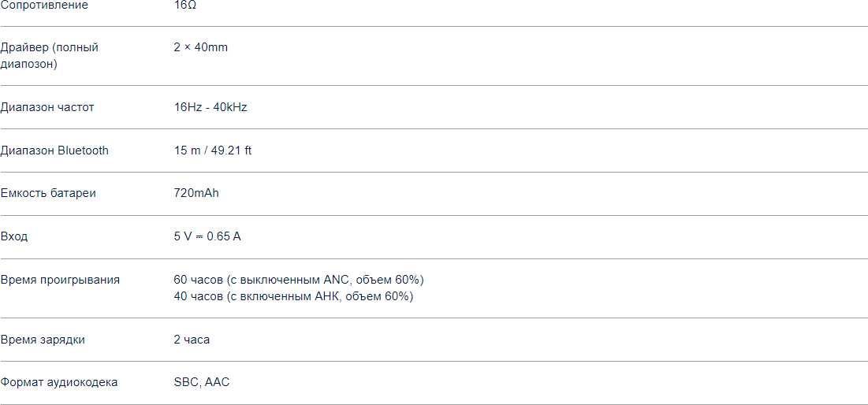Click the Время зарядки label
The width and height of the screenshot is (868, 405).
(43, 340)
